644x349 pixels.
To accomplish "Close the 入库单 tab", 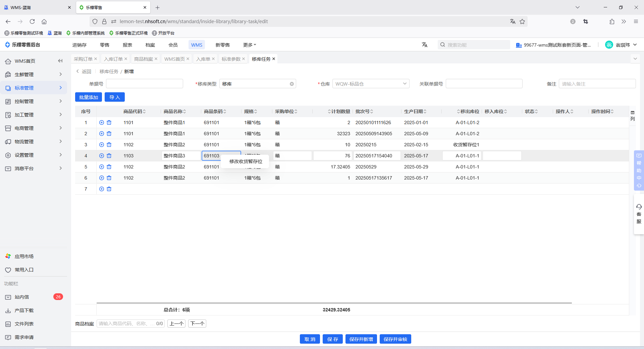I will [x=213, y=59].
